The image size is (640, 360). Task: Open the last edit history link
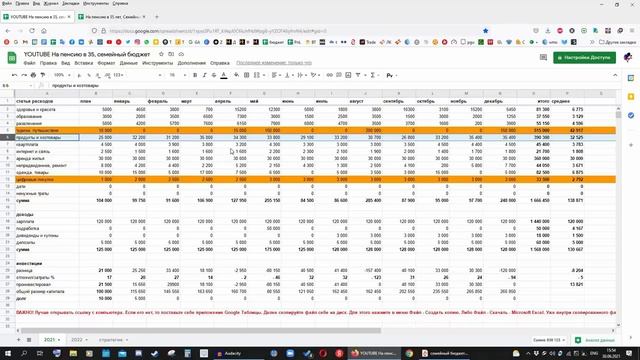tap(274, 63)
